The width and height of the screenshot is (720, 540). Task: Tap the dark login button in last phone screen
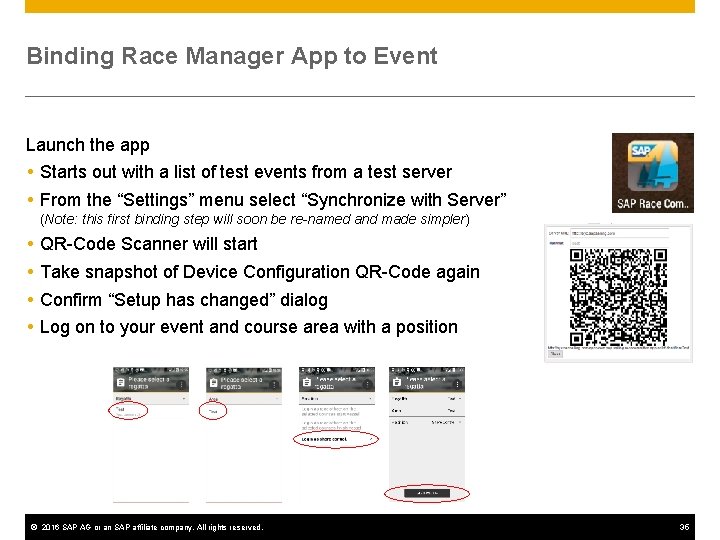coord(427,493)
